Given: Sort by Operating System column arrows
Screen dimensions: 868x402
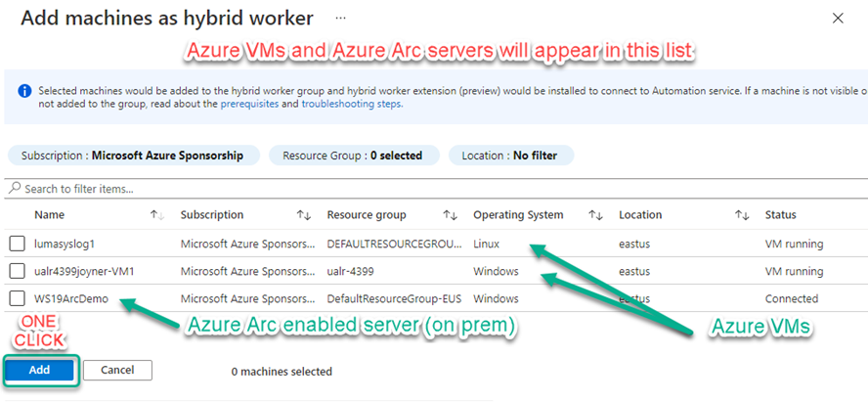Looking at the screenshot, I should tap(595, 215).
